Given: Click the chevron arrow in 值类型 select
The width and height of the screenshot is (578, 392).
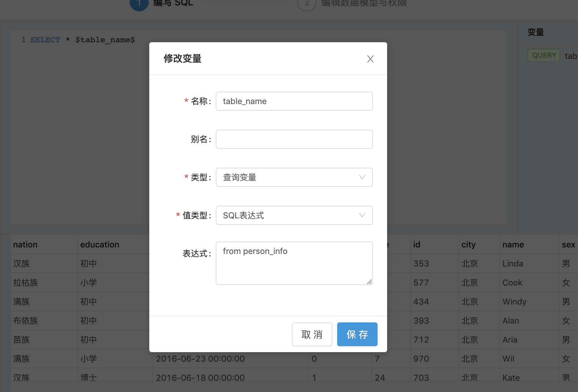Looking at the screenshot, I should point(362,215).
